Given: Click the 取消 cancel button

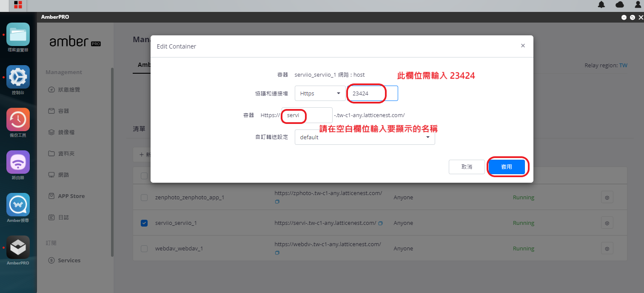Looking at the screenshot, I should (467, 167).
